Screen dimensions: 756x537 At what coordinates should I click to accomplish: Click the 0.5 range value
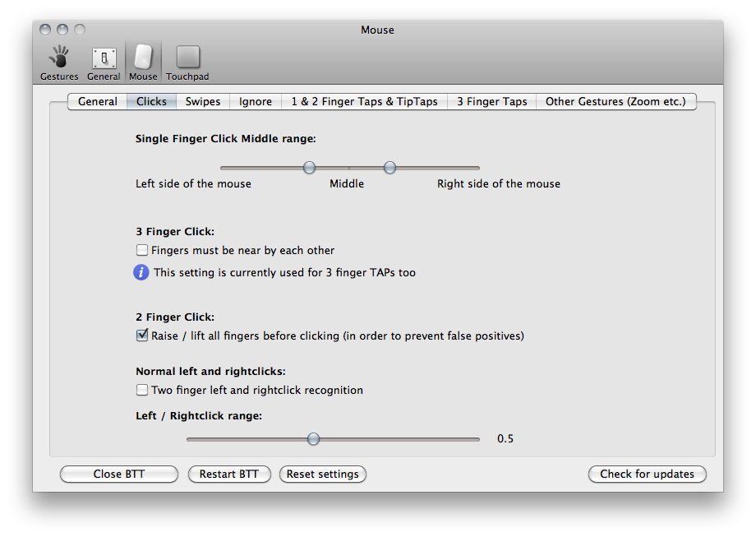pyautogui.click(x=505, y=438)
